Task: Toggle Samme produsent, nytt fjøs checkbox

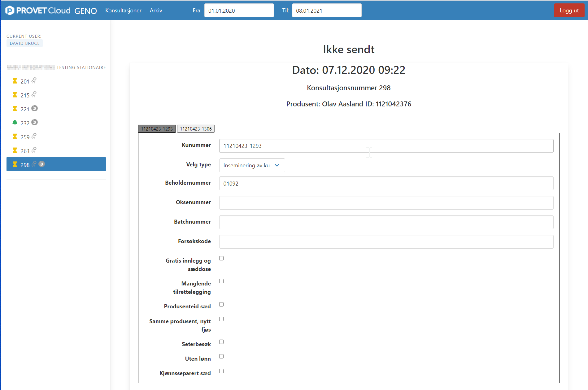Action: tap(221, 319)
